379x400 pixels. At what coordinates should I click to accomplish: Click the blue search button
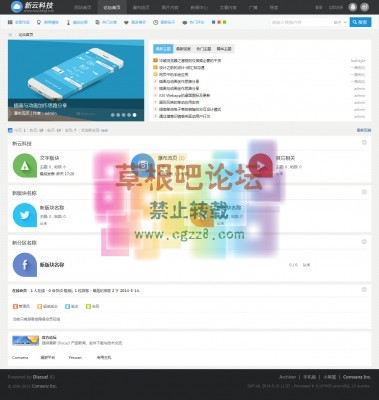(x=360, y=22)
